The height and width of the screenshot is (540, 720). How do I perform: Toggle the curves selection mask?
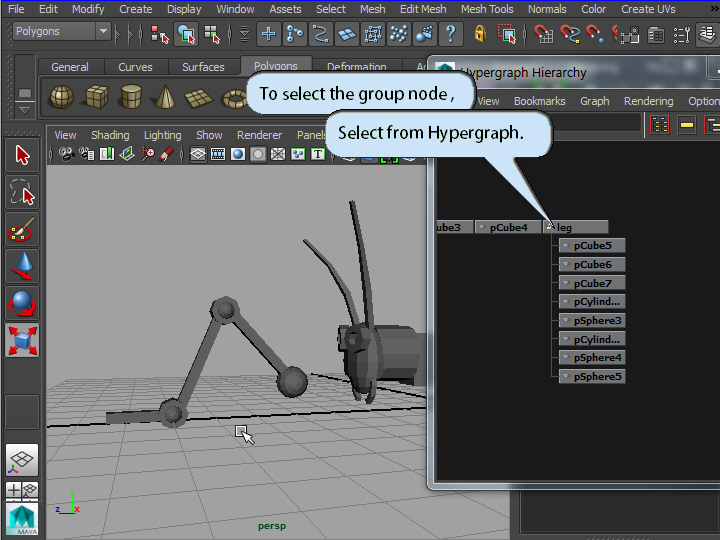pos(321,34)
